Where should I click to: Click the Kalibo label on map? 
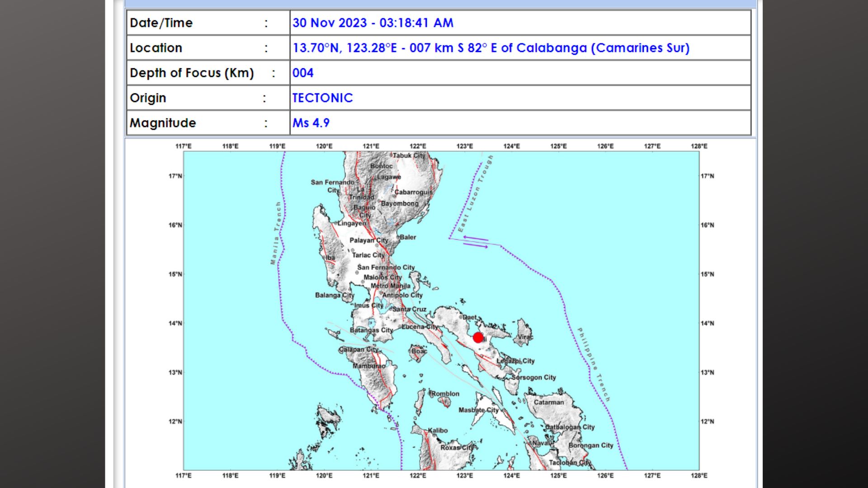[x=438, y=431]
